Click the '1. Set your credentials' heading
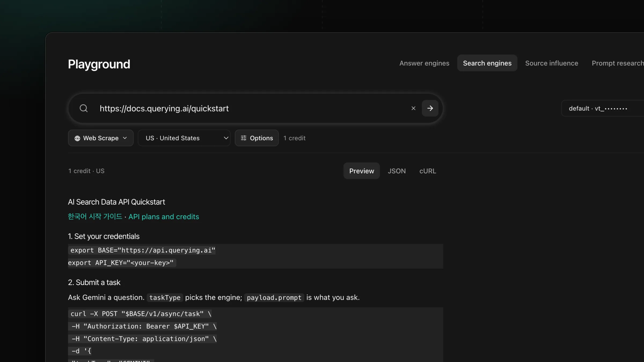 104,236
